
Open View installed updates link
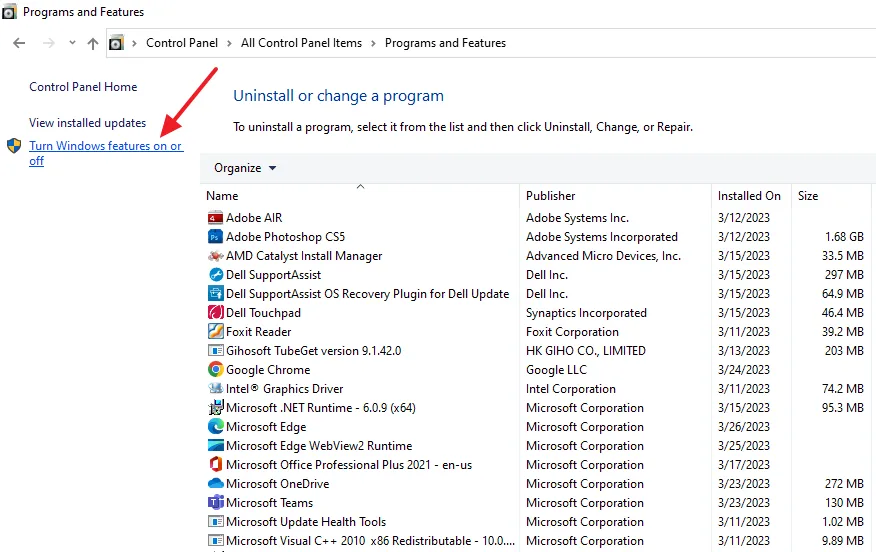(88, 123)
